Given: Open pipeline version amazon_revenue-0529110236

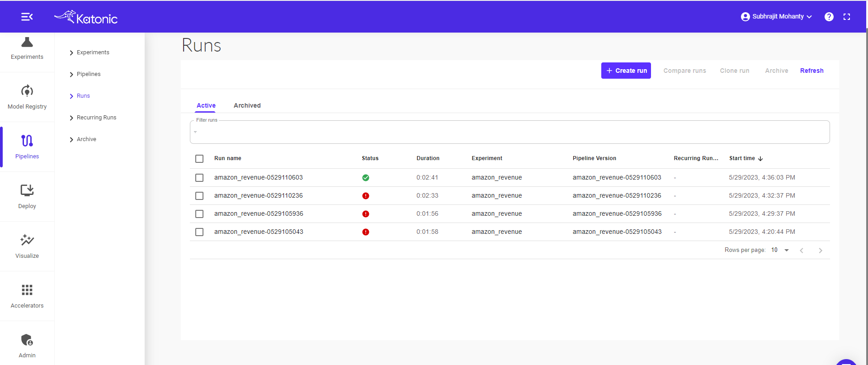Looking at the screenshot, I should (617, 195).
